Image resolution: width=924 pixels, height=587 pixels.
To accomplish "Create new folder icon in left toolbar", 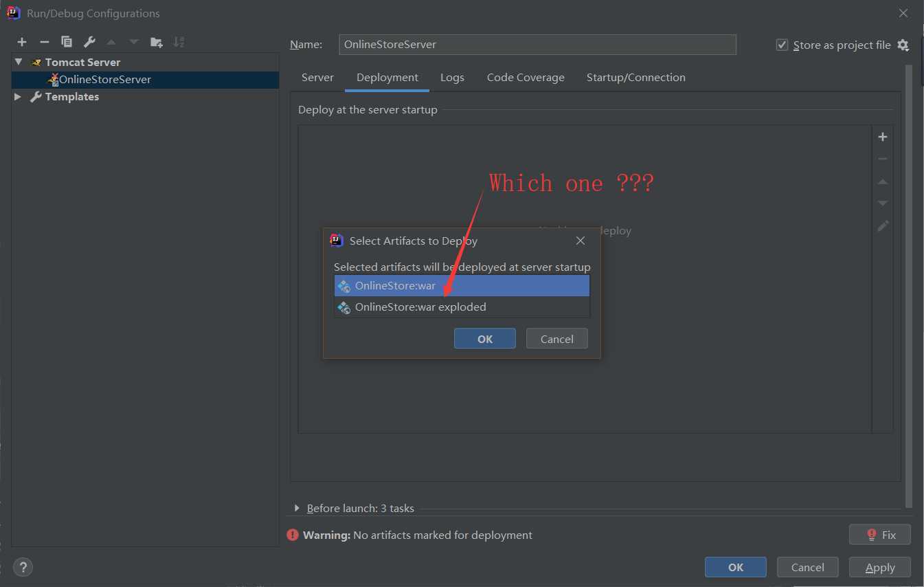I will (157, 42).
